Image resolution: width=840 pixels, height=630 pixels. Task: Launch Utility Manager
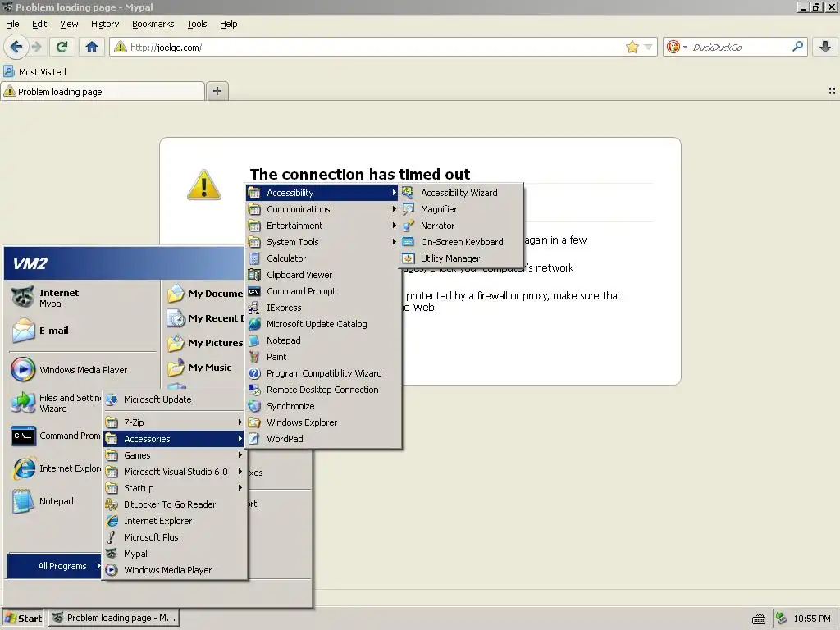(461, 258)
